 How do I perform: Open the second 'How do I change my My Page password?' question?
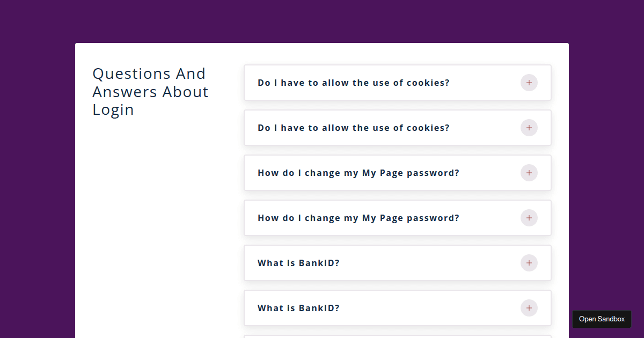coord(358,218)
